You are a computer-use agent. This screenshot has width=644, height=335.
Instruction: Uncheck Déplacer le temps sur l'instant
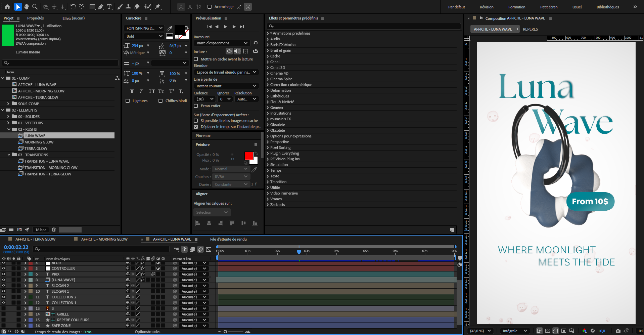(x=196, y=127)
